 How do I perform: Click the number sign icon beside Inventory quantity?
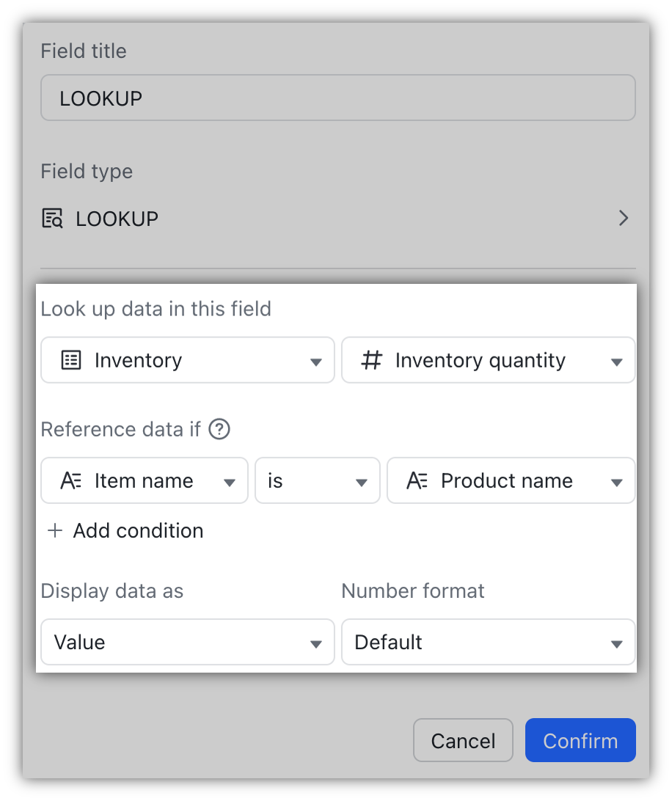[x=371, y=360]
